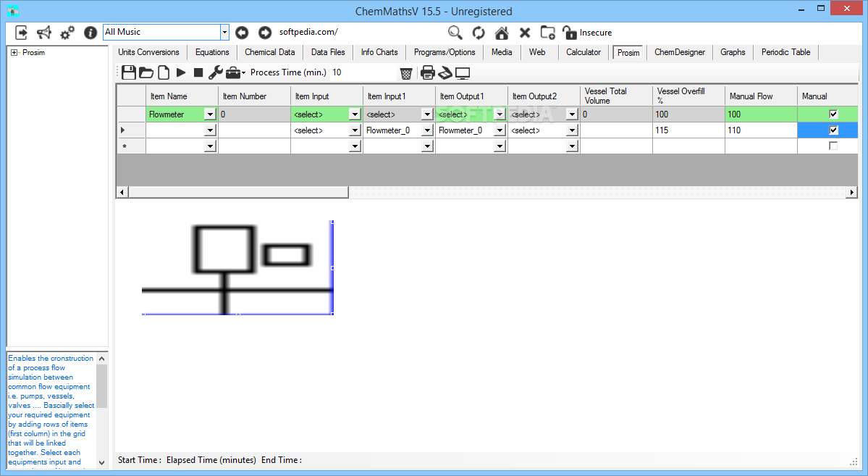Click the magnifier search icon
The image size is (868, 476).
[455, 33]
